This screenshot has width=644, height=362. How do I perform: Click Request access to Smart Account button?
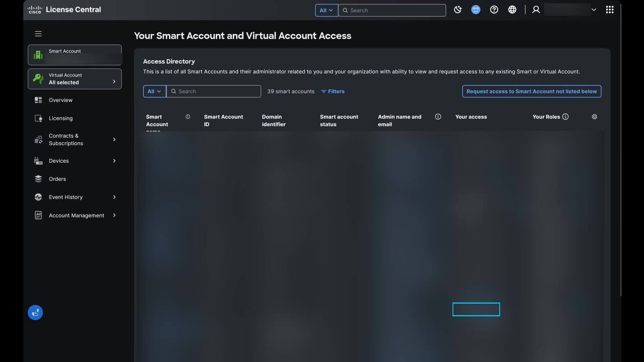(531, 92)
